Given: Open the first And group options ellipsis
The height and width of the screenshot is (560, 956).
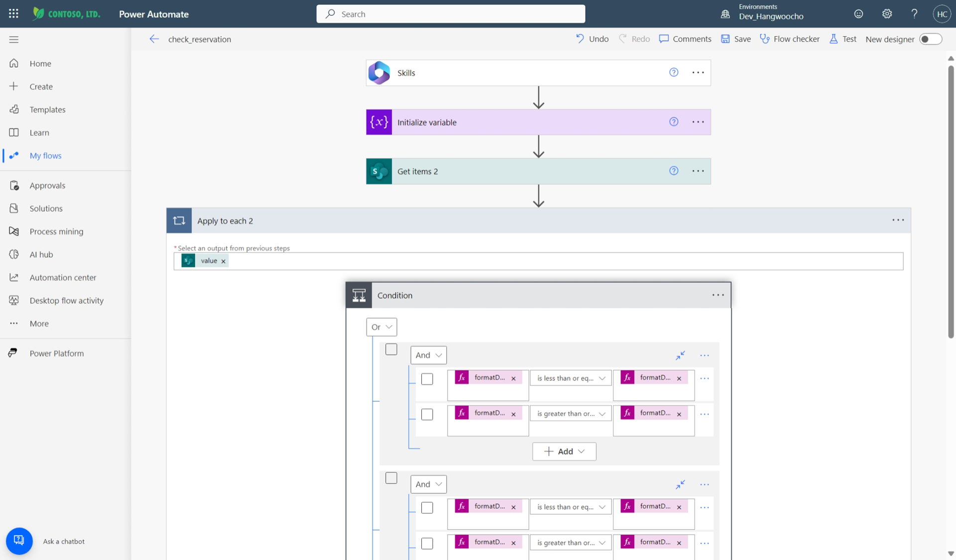Looking at the screenshot, I should click(x=705, y=355).
